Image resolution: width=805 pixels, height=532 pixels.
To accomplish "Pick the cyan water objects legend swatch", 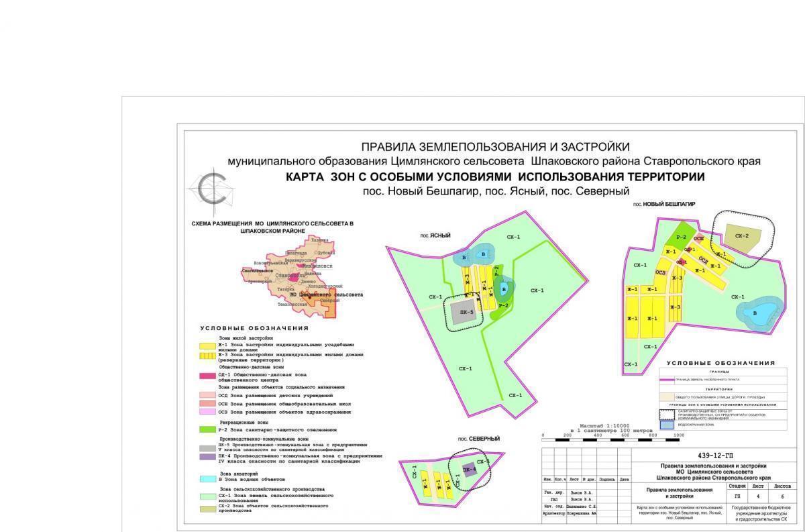I will tap(209, 479).
